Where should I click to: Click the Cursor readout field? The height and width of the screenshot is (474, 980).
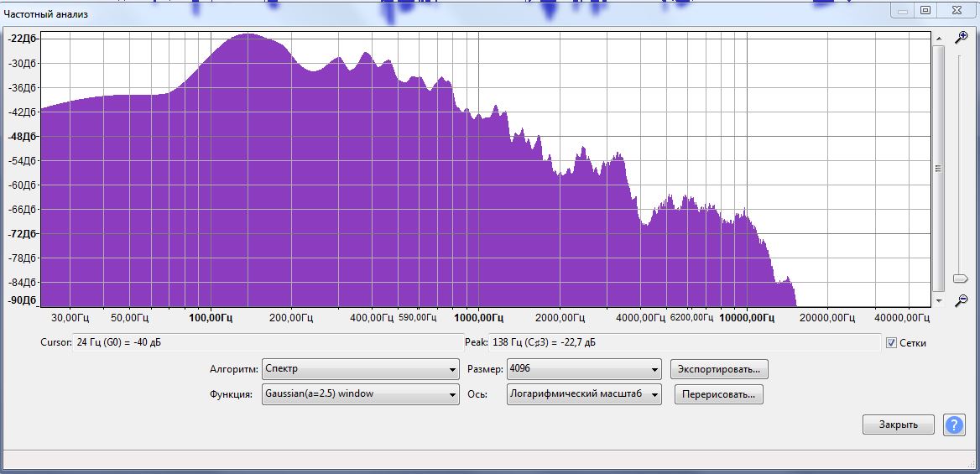tap(268, 342)
